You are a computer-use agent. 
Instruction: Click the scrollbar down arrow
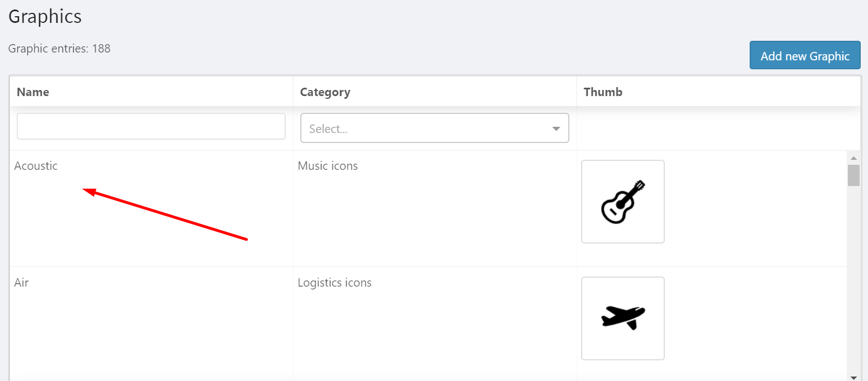pyautogui.click(x=853, y=377)
